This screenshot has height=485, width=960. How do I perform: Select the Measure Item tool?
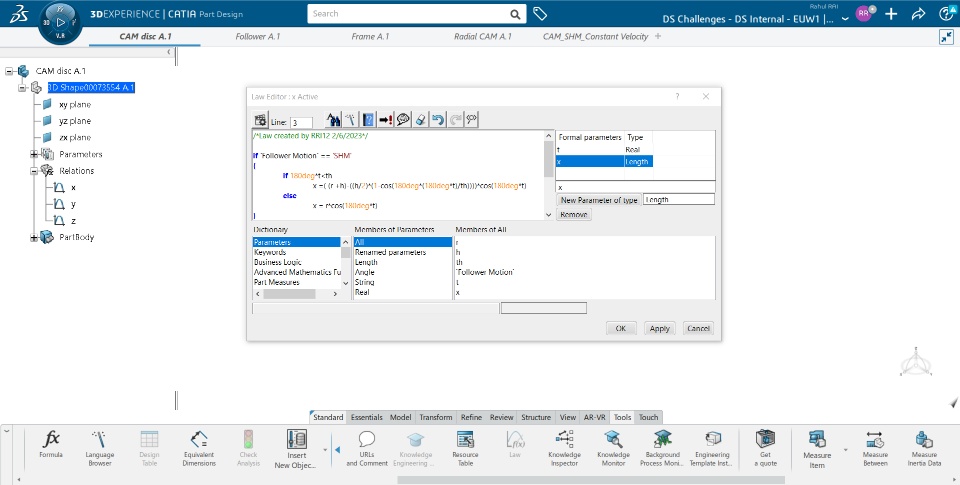[x=817, y=448]
